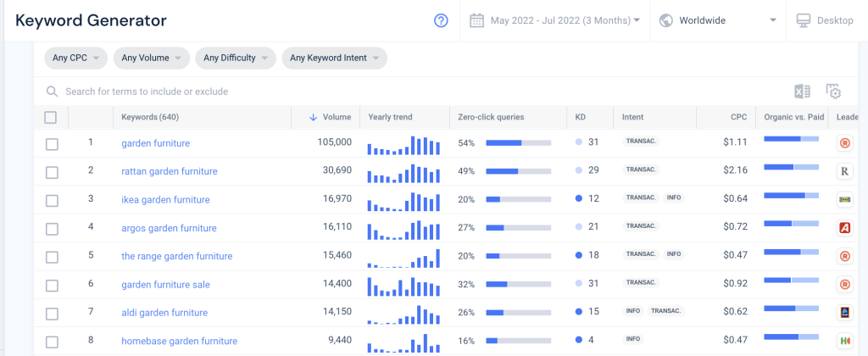Check the homebase garden furniture checkbox

coord(52,342)
